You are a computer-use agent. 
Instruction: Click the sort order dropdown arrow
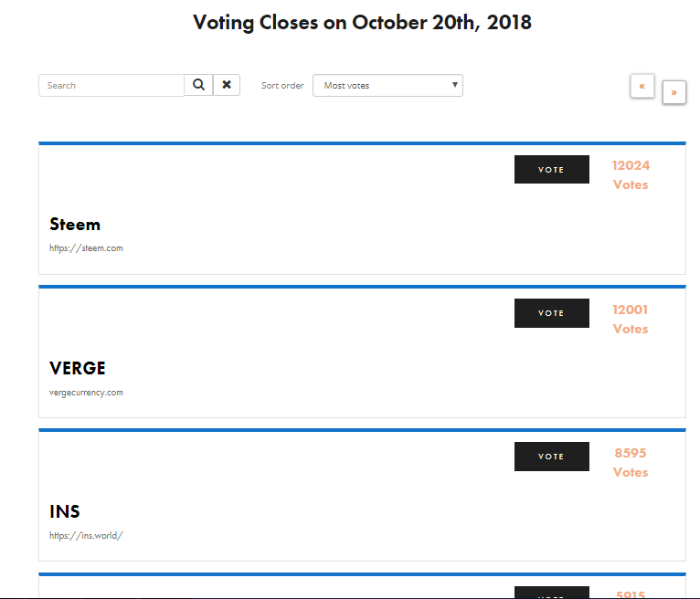454,85
